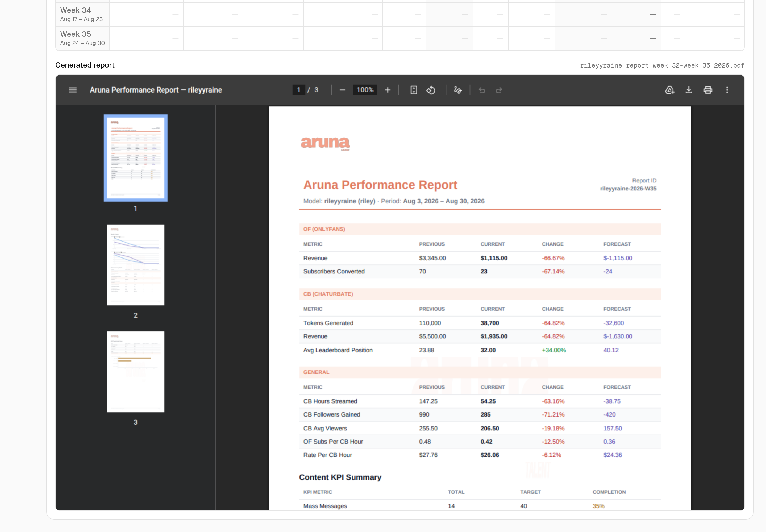Click OF previous revenue '$3,345.00'
This screenshot has width=766, height=532.
pyautogui.click(x=432, y=258)
